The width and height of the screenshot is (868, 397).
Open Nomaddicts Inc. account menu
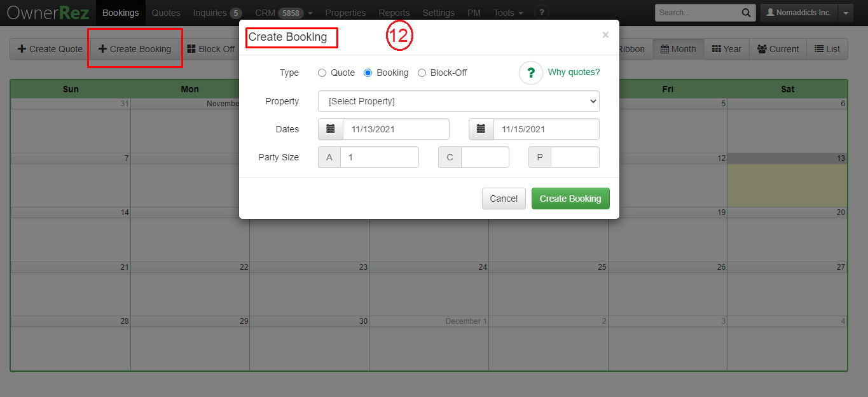tap(799, 13)
